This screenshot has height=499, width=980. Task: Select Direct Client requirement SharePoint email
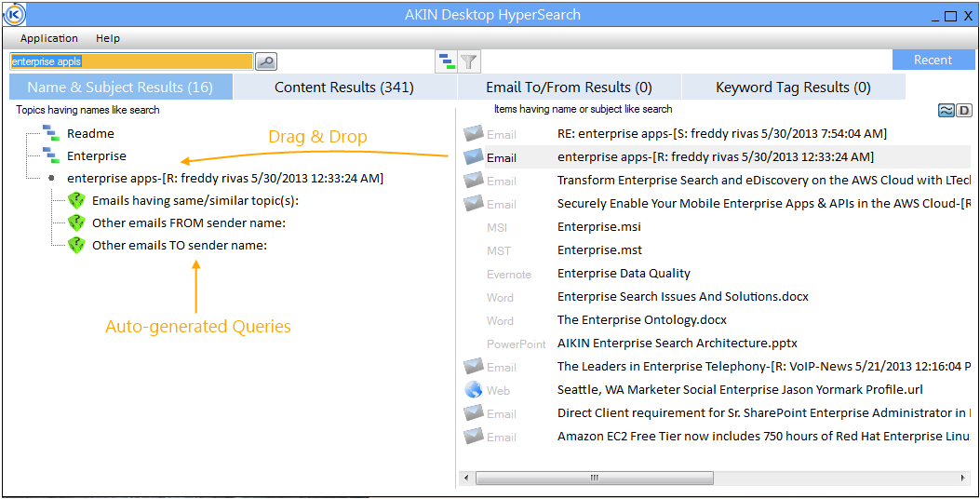click(x=766, y=412)
